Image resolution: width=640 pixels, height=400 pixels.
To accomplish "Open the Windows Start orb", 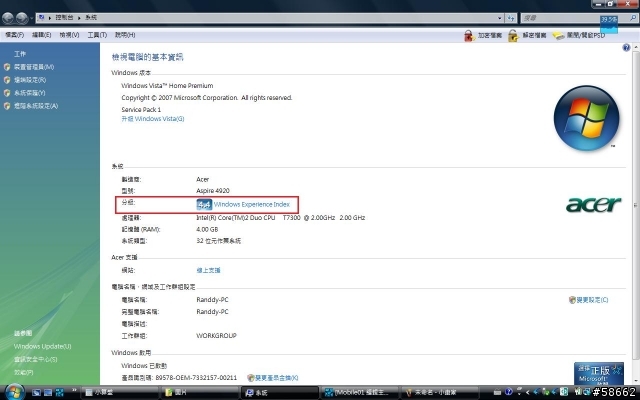I will point(14,392).
